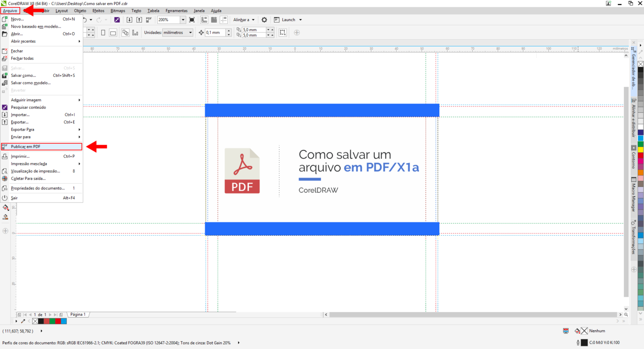Click the current page layout icon
The image size is (644, 349).
pyautogui.click(x=135, y=33)
